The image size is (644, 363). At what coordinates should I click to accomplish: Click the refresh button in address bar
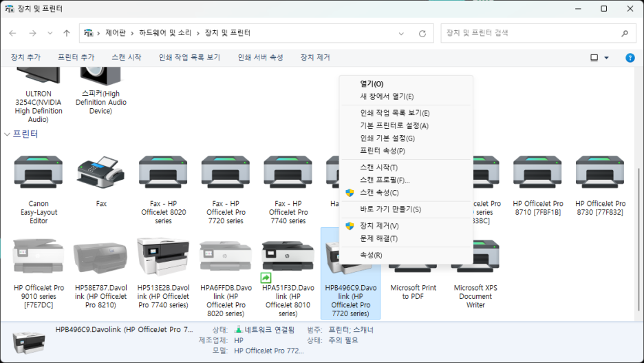click(422, 34)
